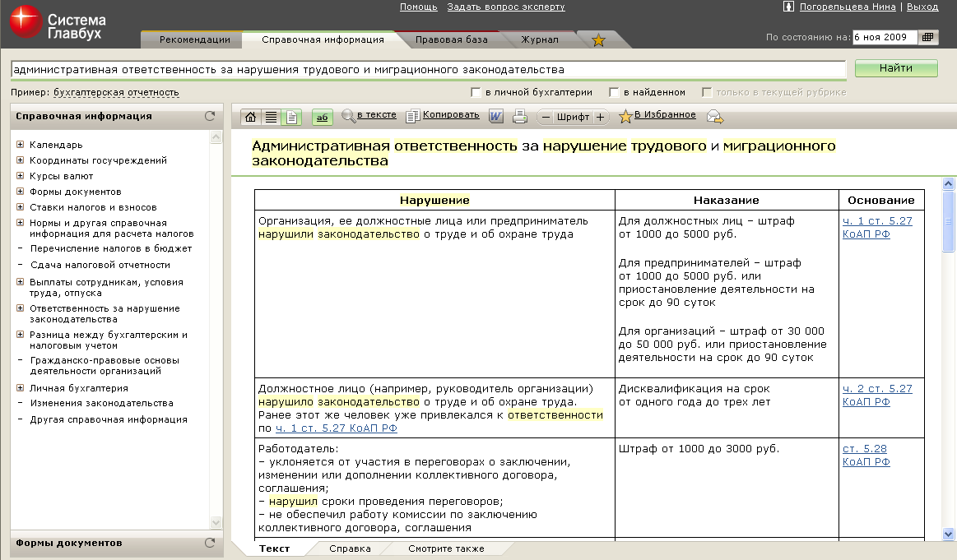Send the document by email using the envelope icon
Screen dimensions: 957x560
(x=714, y=117)
